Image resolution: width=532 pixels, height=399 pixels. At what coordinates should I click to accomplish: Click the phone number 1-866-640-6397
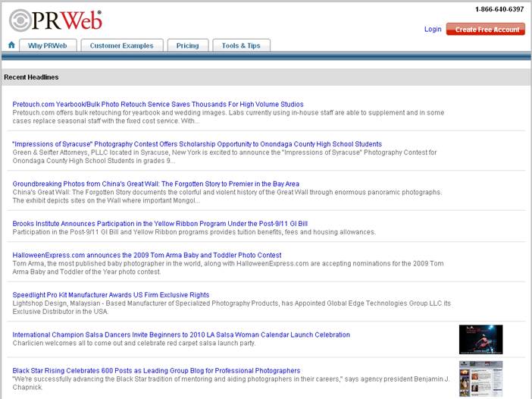coord(499,9)
